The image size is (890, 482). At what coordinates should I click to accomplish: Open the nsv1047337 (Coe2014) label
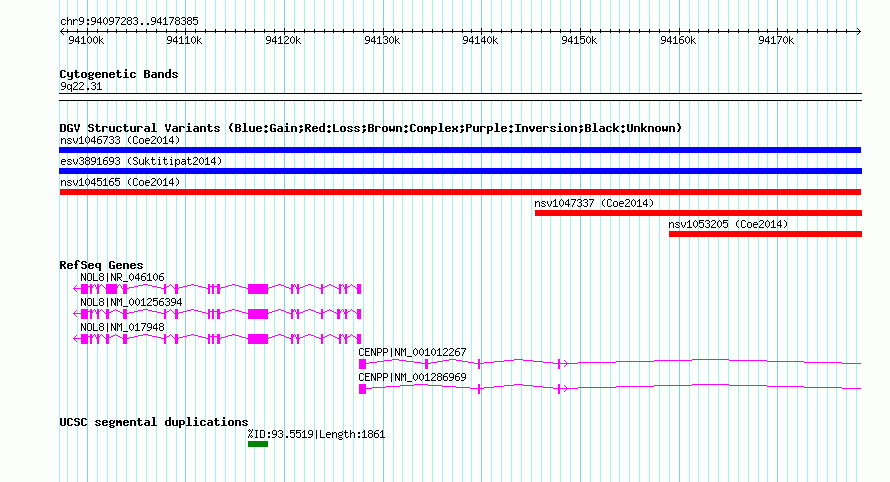(594, 203)
